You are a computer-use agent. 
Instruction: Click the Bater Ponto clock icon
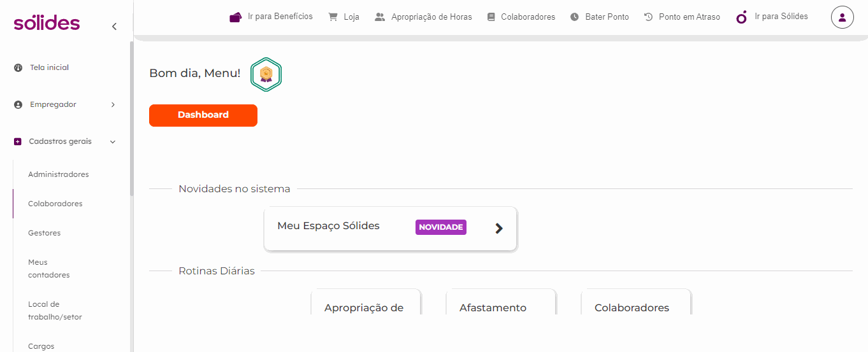575,17
